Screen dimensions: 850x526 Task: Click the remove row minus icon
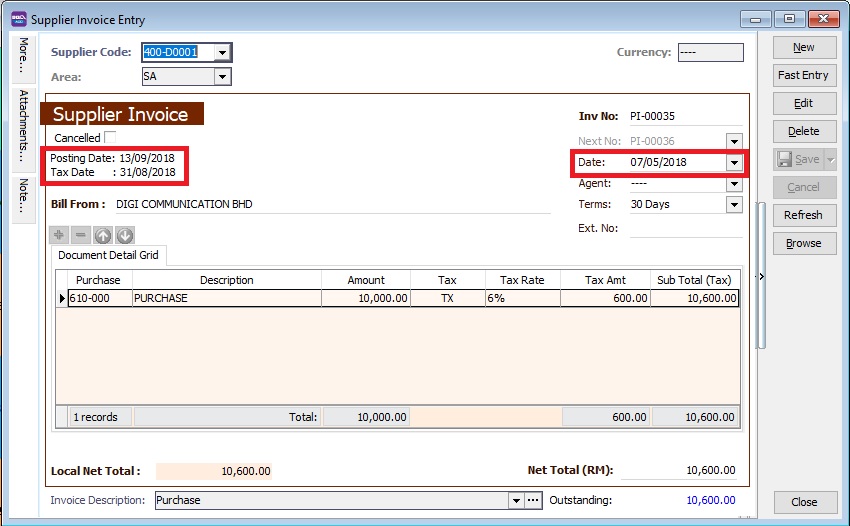click(x=81, y=236)
